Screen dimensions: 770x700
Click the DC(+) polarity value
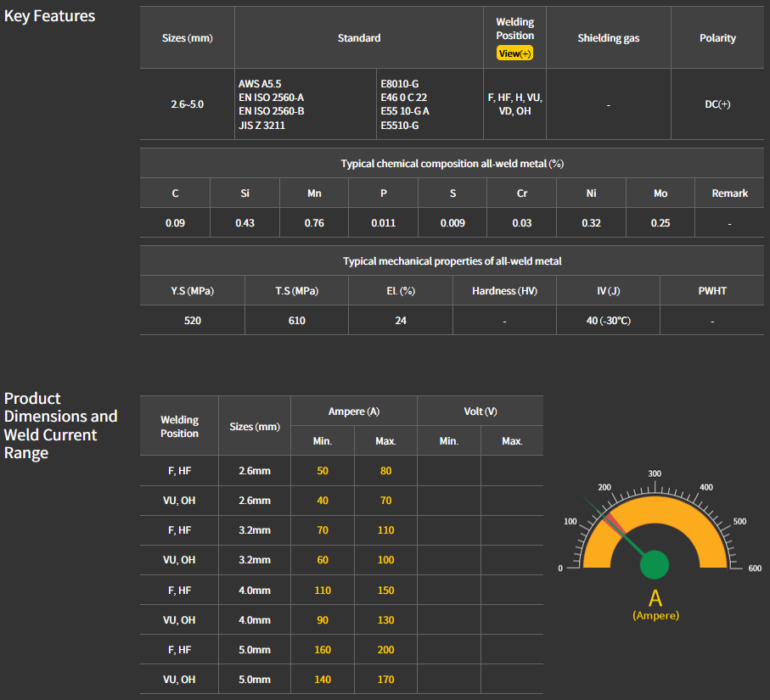click(717, 104)
